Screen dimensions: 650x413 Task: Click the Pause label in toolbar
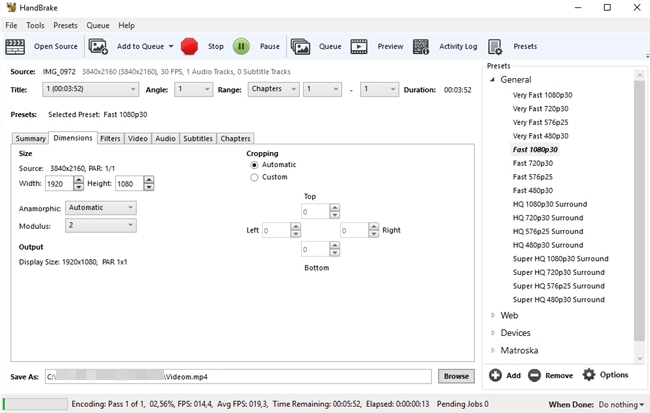(269, 46)
